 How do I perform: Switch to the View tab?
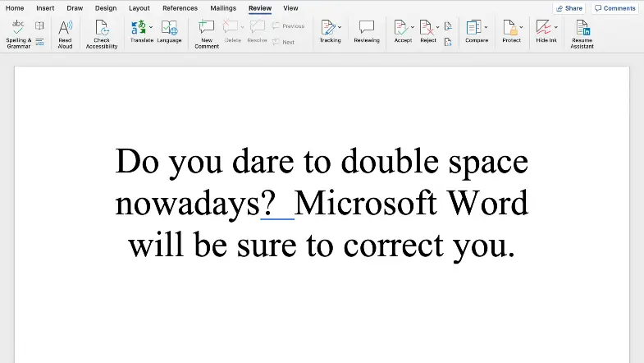(290, 8)
